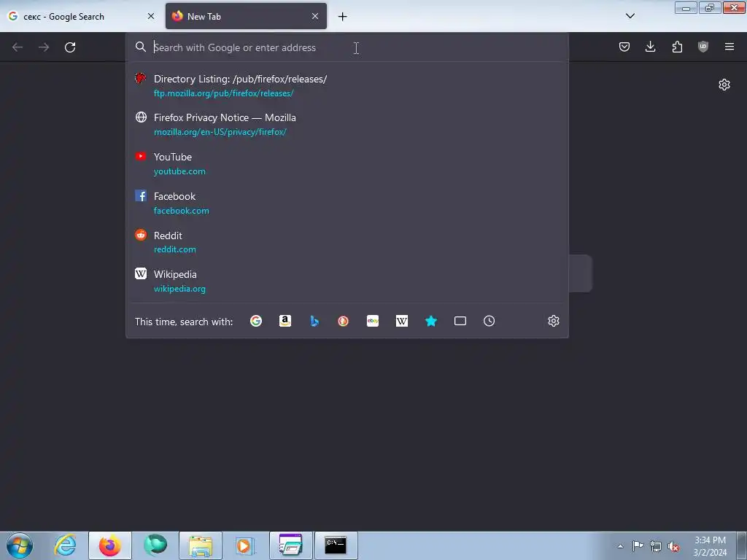
Task: Open green globe app in taskbar
Action: [x=155, y=545]
